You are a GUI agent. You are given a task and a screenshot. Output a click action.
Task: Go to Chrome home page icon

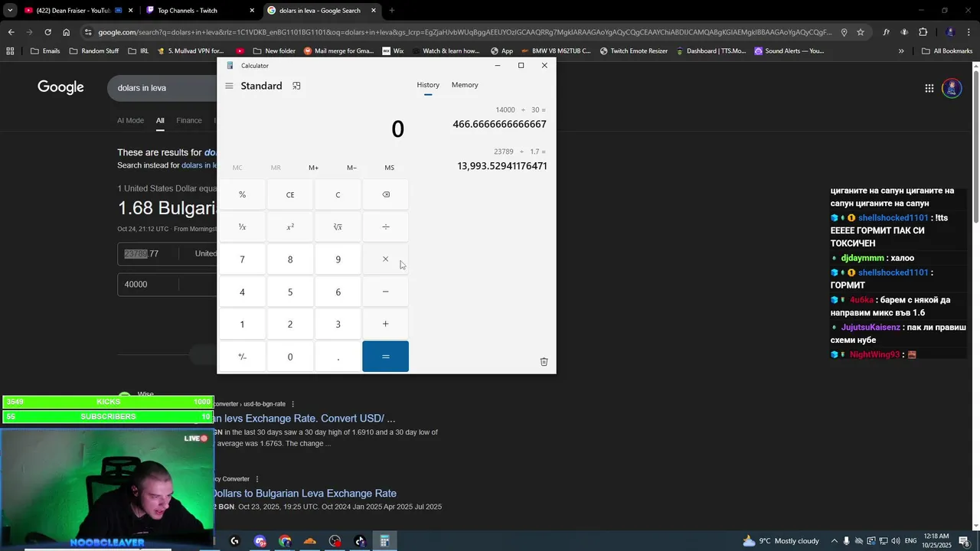(66, 32)
